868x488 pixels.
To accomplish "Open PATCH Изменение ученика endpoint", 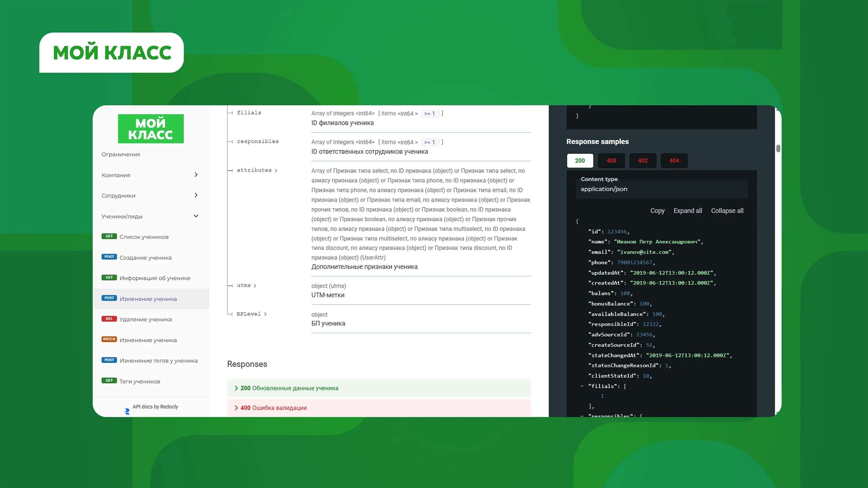I will [x=148, y=340].
